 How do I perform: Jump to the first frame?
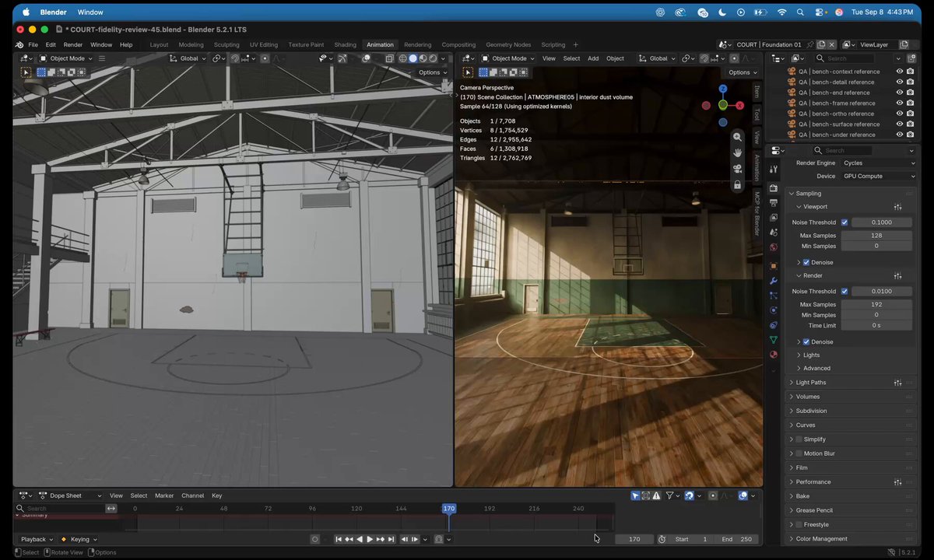339,539
